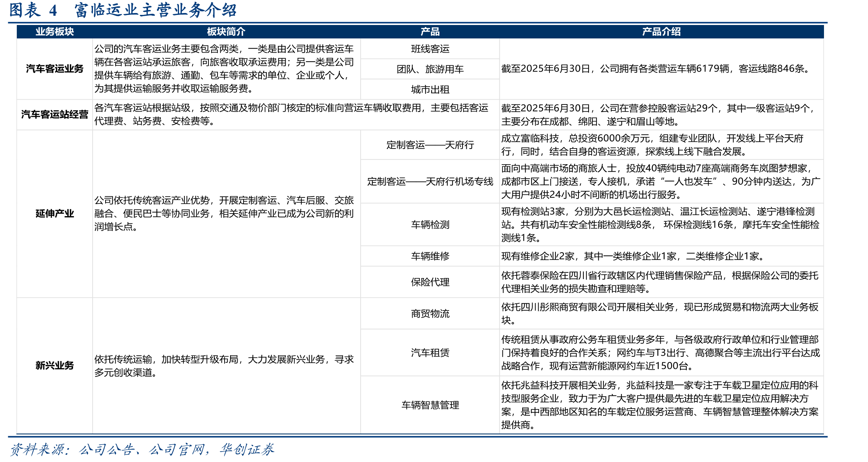868x462 pixels.
Task: Click the '产品' column header
Action: click(430, 32)
